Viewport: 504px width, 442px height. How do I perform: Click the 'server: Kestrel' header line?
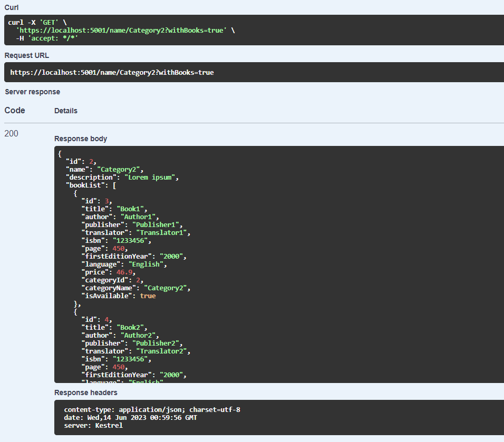pyautogui.click(x=93, y=426)
